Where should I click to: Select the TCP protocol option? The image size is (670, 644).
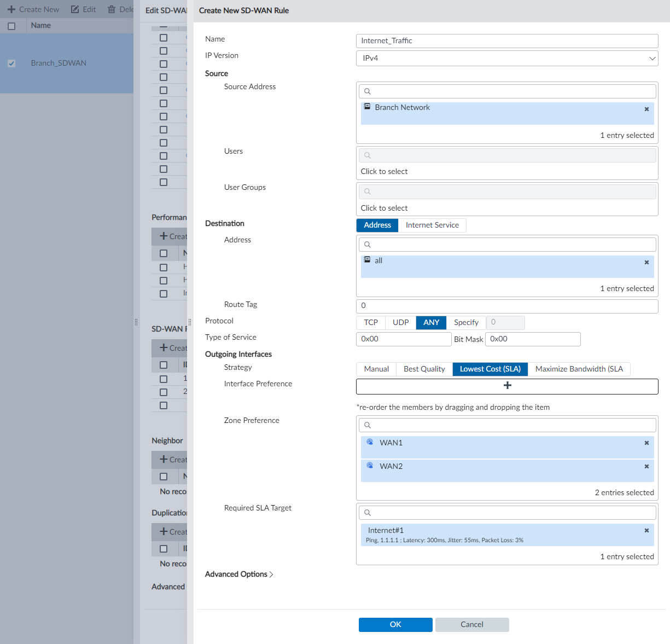[x=370, y=322]
